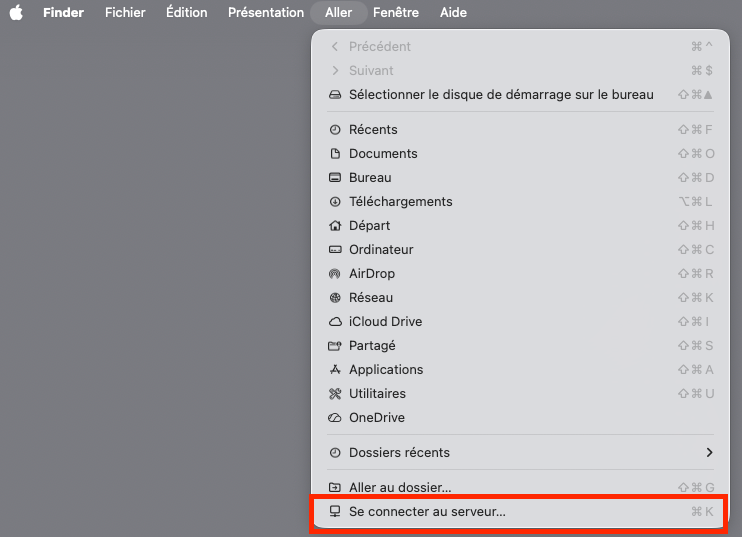The image size is (742, 537).
Task: Select Se connecter au serveur…
Action: (427, 512)
